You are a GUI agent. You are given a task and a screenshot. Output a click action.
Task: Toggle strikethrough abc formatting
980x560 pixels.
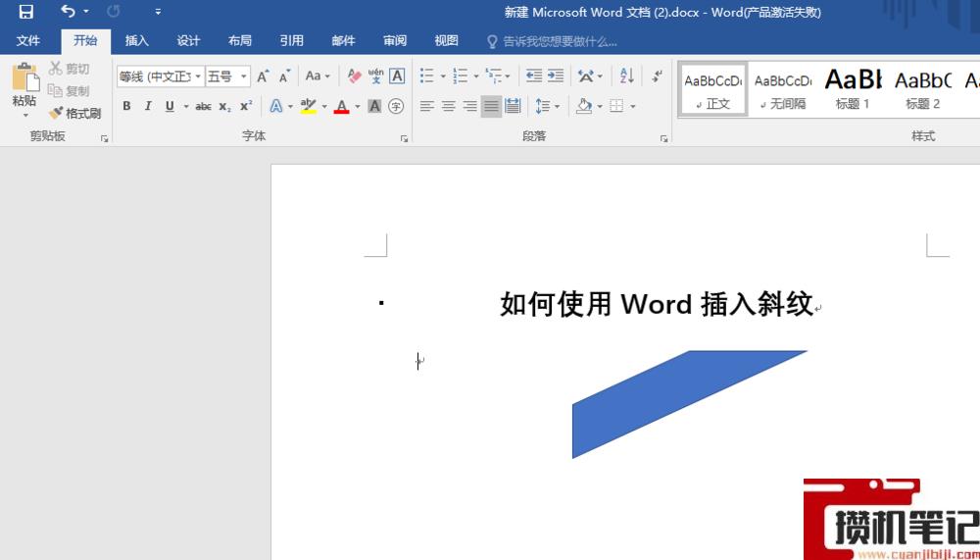(x=203, y=106)
